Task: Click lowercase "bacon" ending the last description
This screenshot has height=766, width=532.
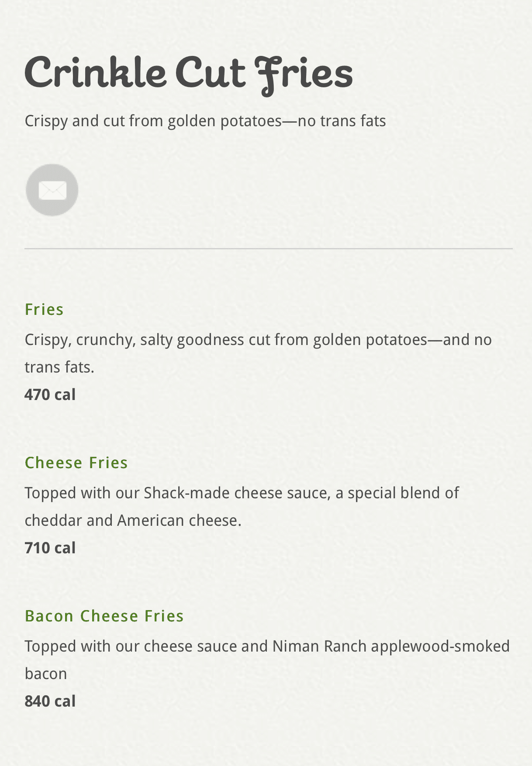Action: [45, 674]
